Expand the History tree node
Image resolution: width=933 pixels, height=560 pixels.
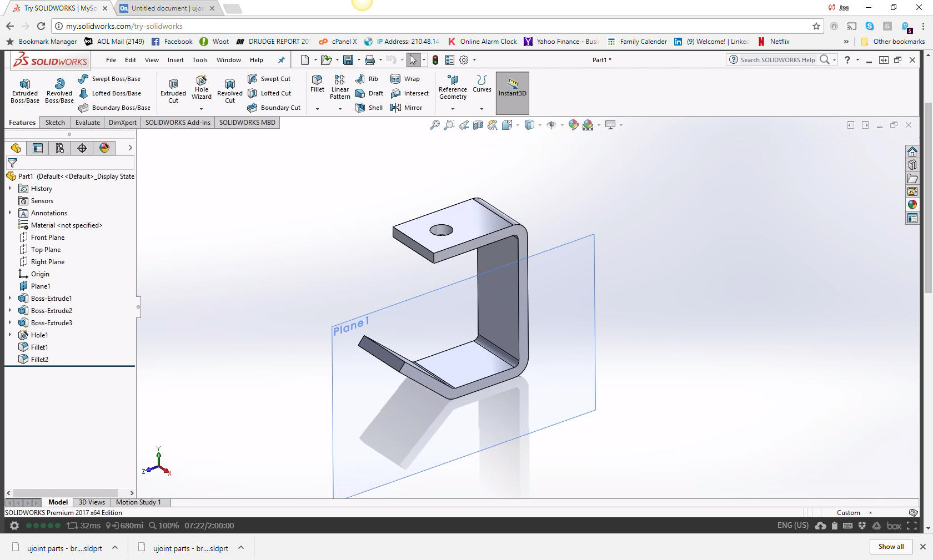pyautogui.click(x=10, y=189)
